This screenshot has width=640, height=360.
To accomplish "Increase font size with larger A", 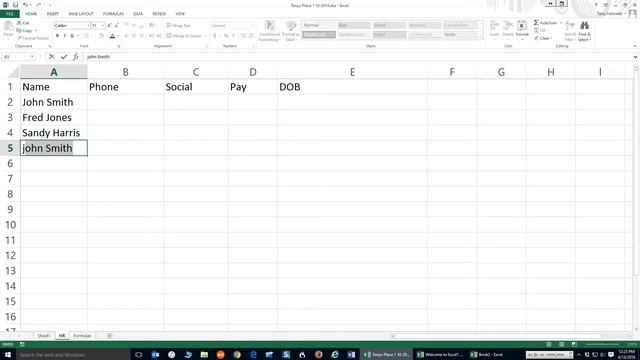I will pos(109,25).
